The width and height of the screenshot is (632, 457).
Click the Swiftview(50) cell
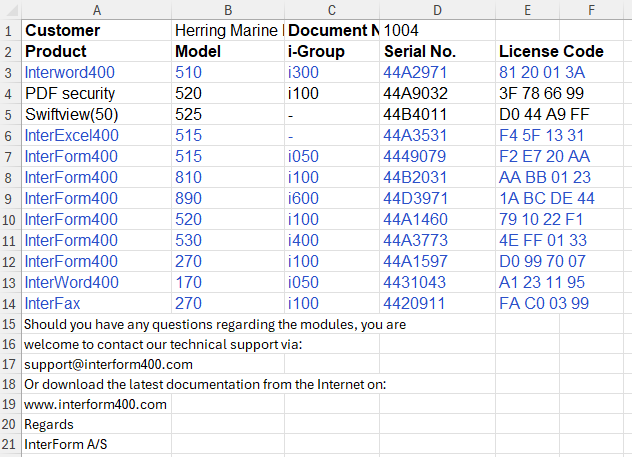97,114
